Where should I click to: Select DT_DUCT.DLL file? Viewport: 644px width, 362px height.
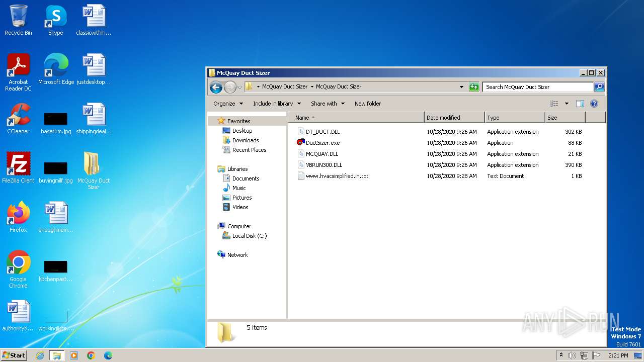pyautogui.click(x=323, y=132)
